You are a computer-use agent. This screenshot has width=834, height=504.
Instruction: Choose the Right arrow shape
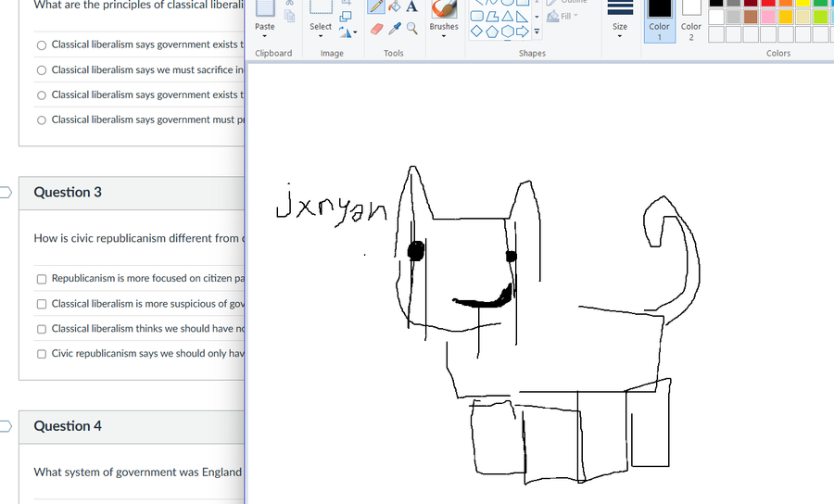(x=523, y=31)
